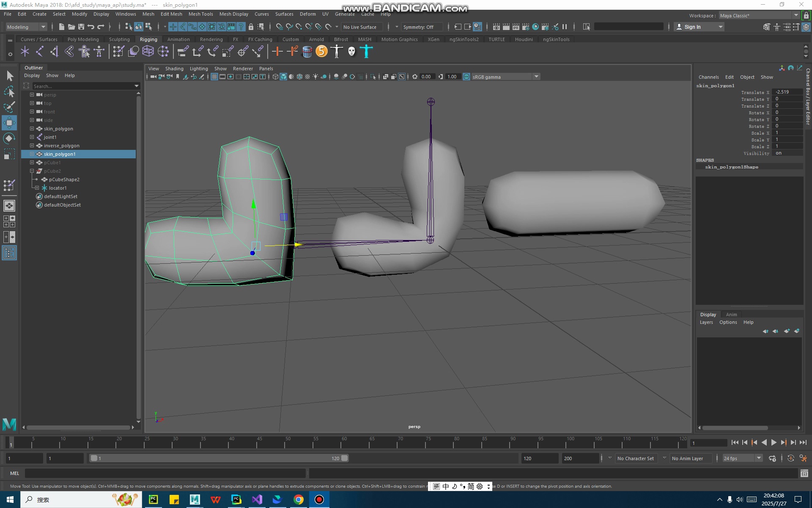Collapse pCube2 in the Outliner
The width and height of the screenshot is (812, 508).
31,171
